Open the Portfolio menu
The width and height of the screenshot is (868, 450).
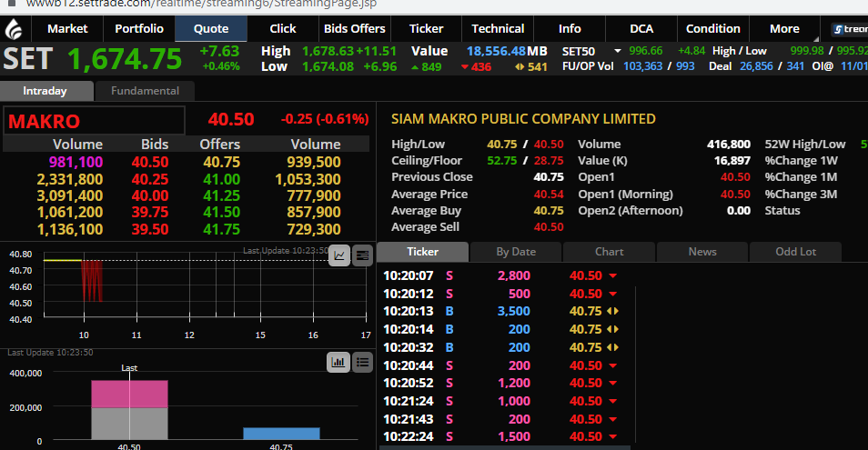click(x=139, y=29)
